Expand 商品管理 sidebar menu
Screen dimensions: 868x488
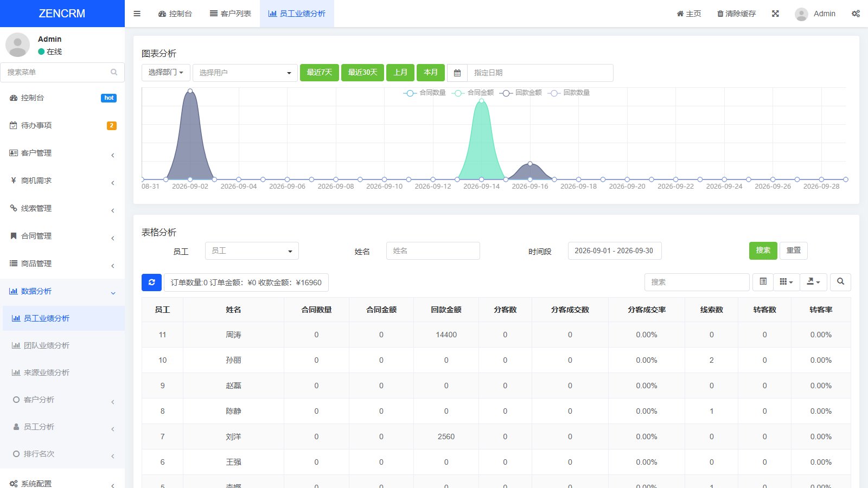click(62, 264)
